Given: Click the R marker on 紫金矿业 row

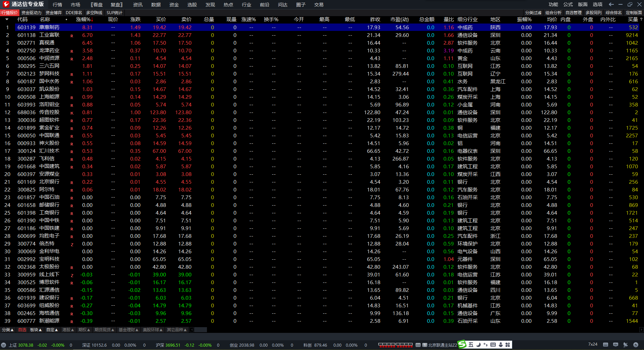Looking at the screenshot, I should (72, 128).
